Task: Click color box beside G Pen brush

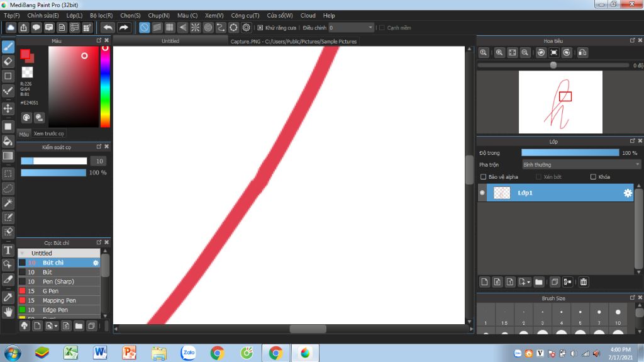Action: coord(22,291)
